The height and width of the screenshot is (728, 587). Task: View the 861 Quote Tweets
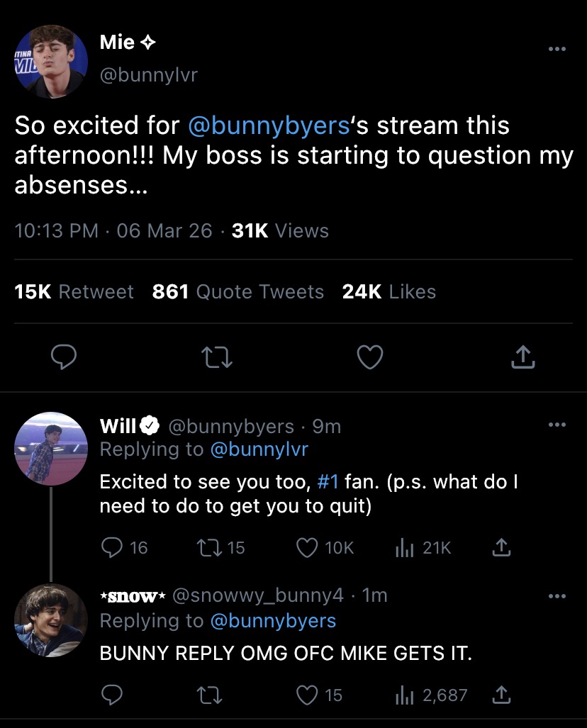point(238,291)
